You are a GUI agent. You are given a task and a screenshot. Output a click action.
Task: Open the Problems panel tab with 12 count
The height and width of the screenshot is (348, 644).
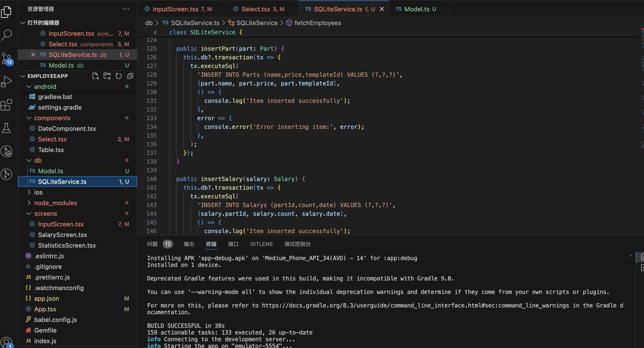click(x=160, y=244)
